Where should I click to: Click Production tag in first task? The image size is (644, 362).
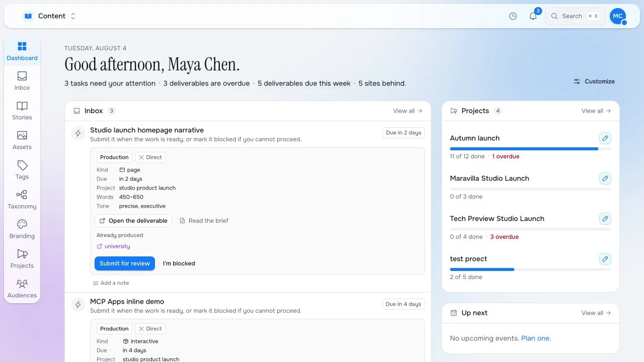(114, 157)
